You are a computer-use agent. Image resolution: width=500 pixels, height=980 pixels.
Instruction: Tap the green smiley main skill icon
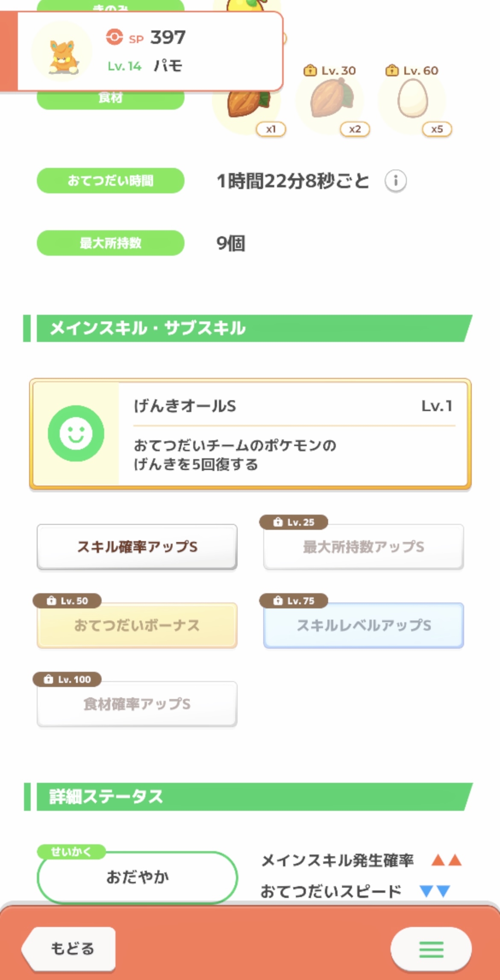click(76, 433)
